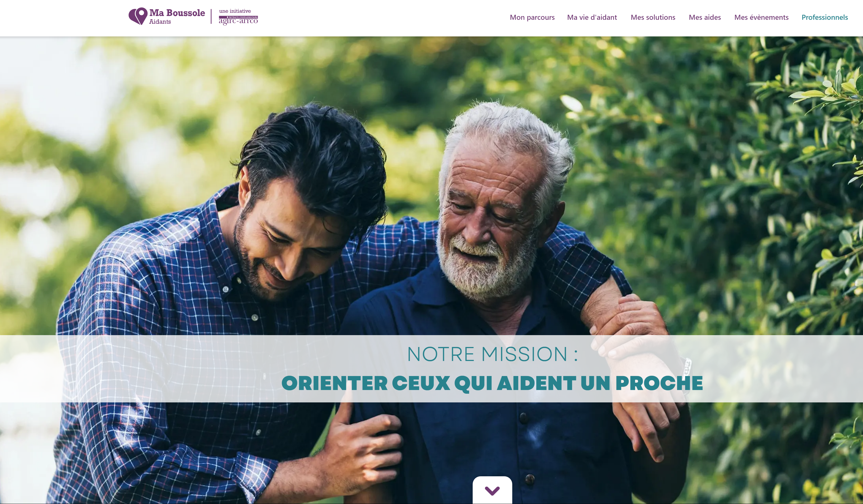863x504 pixels.
Task: Open the Mon parcours menu
Action: (x=532, y=17)
